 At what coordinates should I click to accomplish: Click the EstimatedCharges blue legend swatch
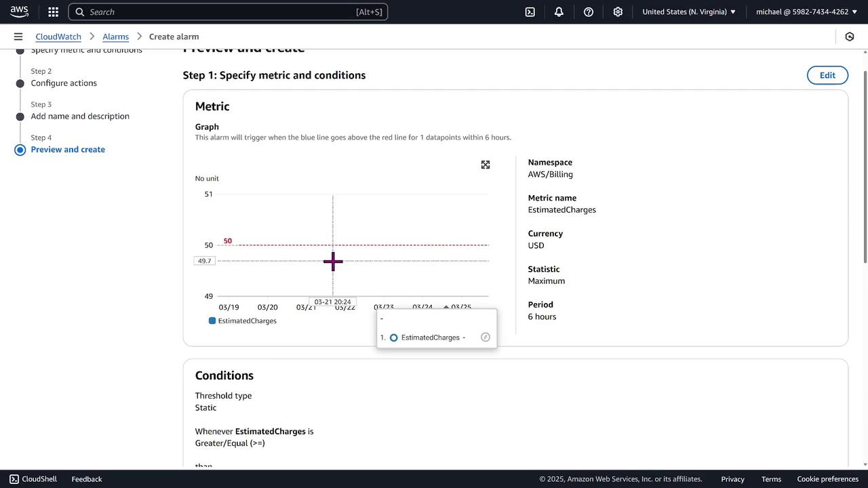coord(212,321)
